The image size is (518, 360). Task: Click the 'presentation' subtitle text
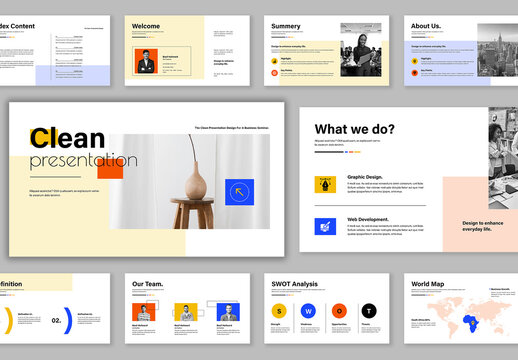tap(84, 161)
